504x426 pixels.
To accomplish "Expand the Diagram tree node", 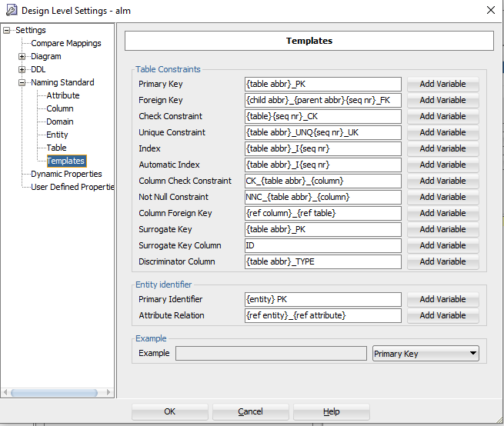I will (x=23, y=57).
